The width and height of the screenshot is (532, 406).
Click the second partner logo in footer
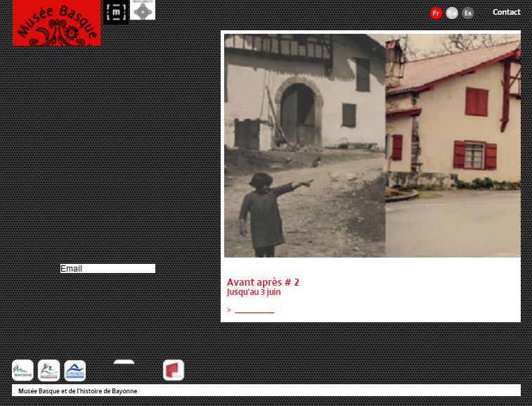click(x=48, y=370)
